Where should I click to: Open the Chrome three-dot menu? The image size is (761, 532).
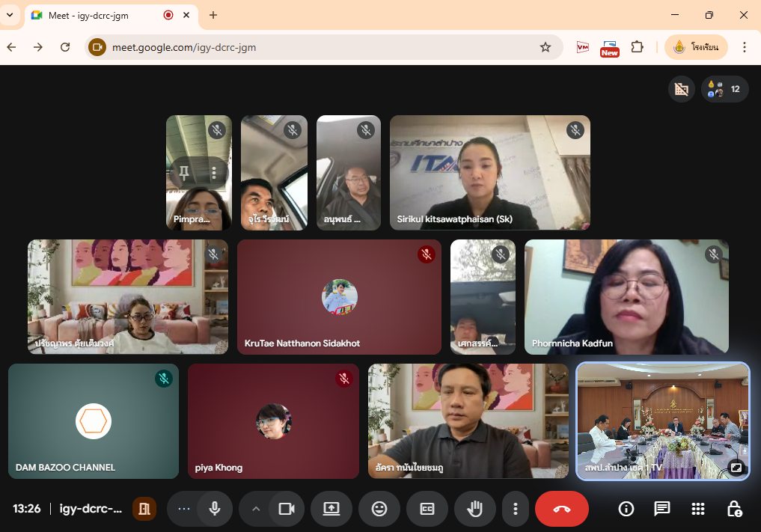click(744, 47)
